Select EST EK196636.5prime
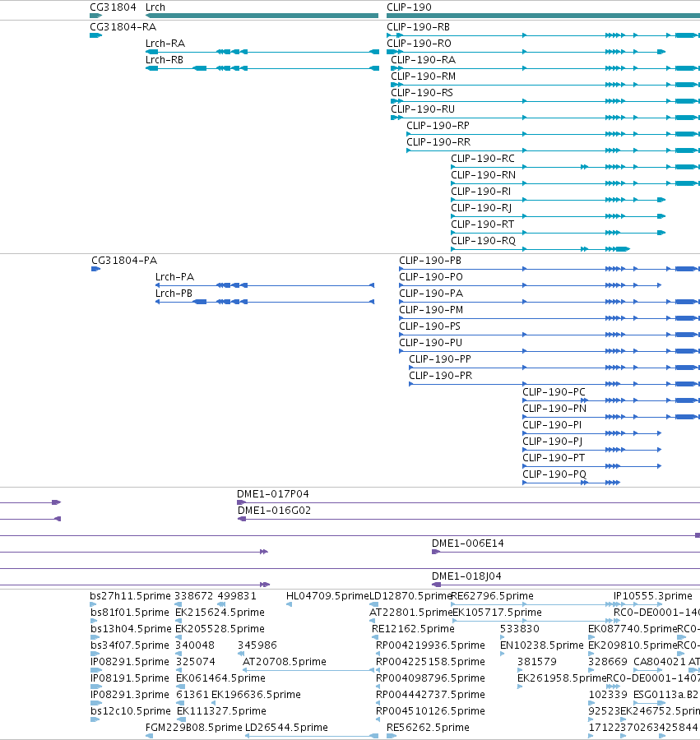Image resolution: width=700 pixels, height=740 pixels. coord(256,695)
